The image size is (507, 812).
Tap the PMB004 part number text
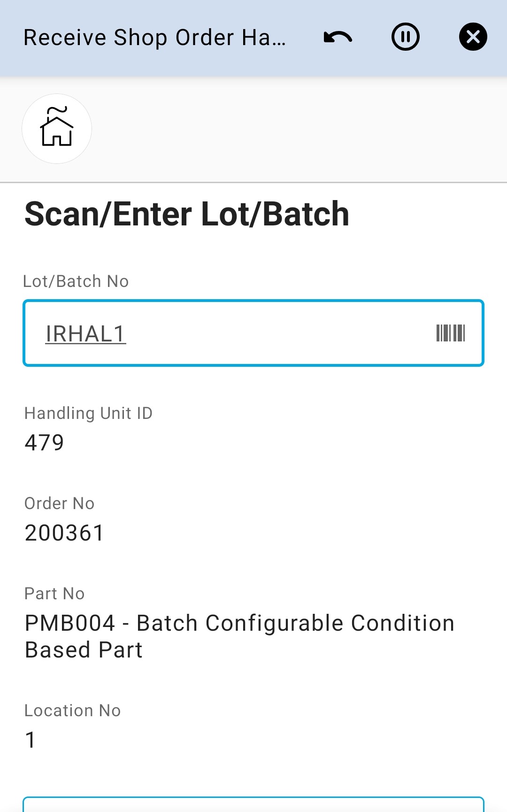(70, 623)
